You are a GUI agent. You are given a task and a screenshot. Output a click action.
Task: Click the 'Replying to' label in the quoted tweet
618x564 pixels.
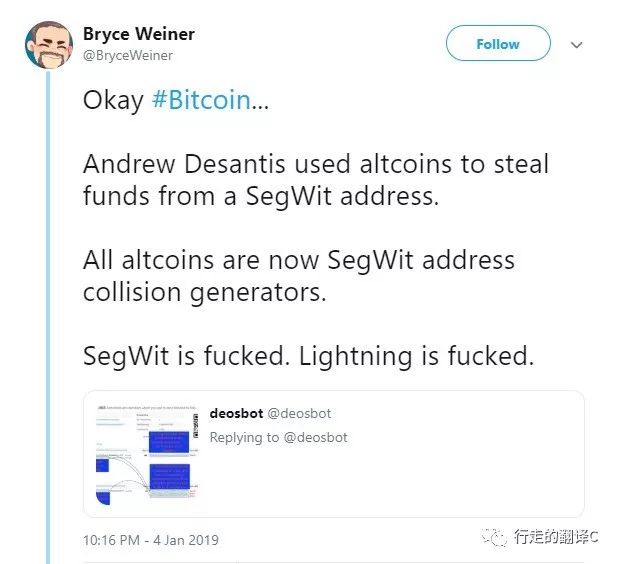244,437
